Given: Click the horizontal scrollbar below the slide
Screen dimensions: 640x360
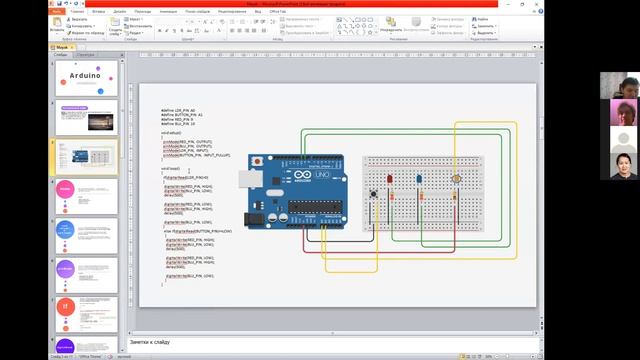Looking at the screenshot, I should click(332, 333).
